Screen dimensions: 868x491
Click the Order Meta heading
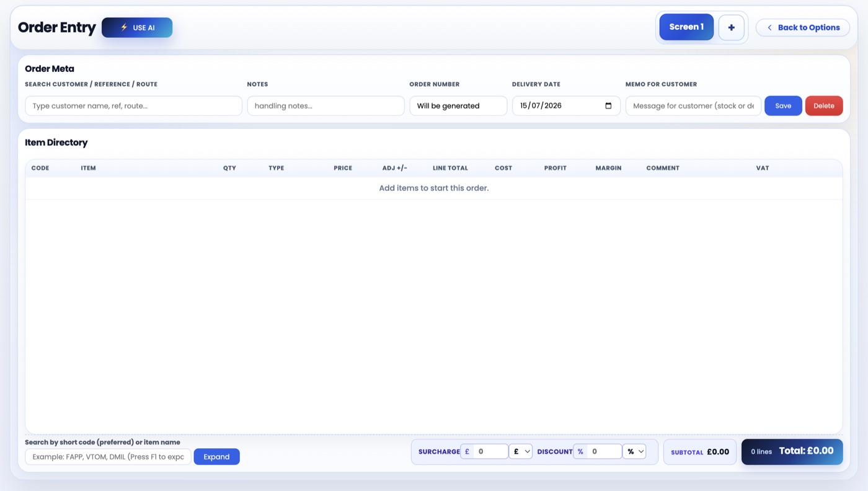50,69
